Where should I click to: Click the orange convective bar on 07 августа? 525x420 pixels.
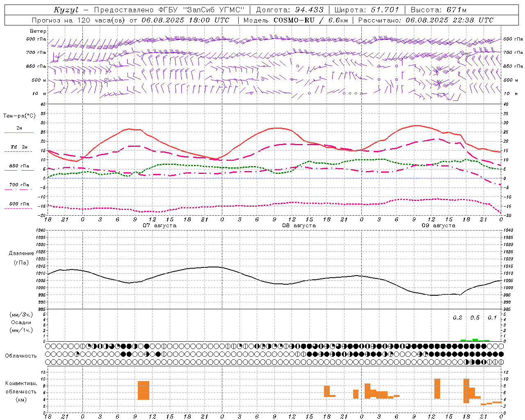[144, 390]
